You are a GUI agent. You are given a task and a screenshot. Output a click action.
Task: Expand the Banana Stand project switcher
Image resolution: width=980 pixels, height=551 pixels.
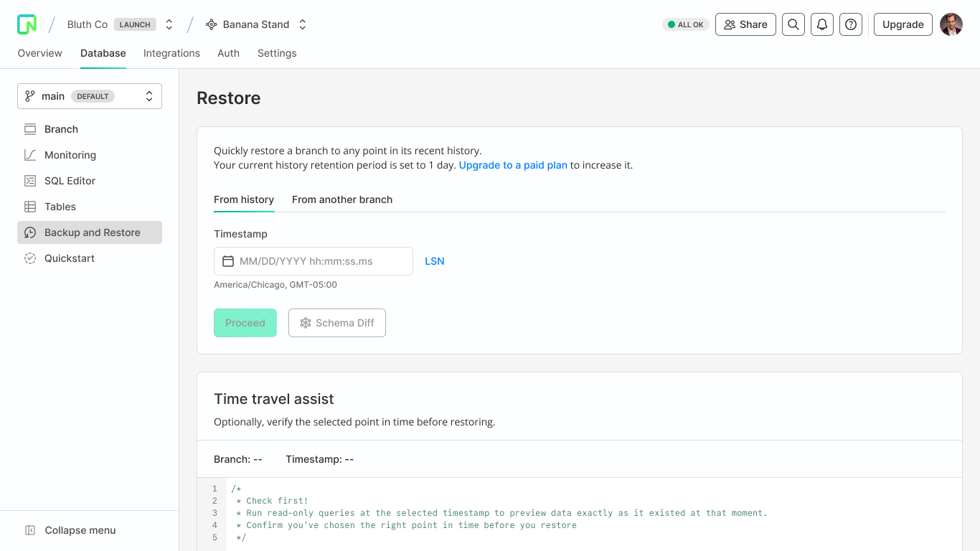(303, 24)
